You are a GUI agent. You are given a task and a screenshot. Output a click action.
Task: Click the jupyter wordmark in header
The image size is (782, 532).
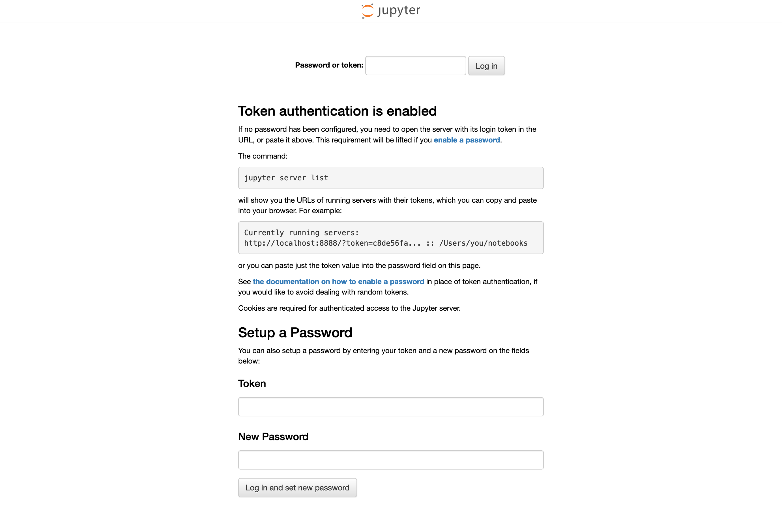pyautogui.click(x=399, y=11)
